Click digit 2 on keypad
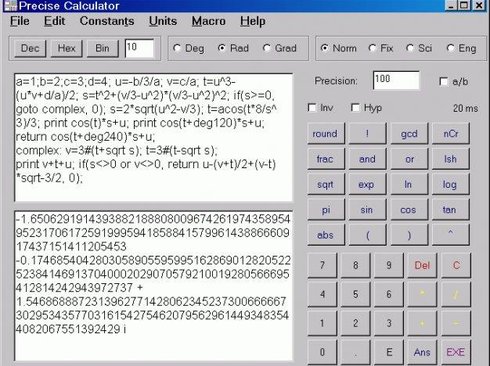This screenshot has height=366, width=490. tap(356, 323)
